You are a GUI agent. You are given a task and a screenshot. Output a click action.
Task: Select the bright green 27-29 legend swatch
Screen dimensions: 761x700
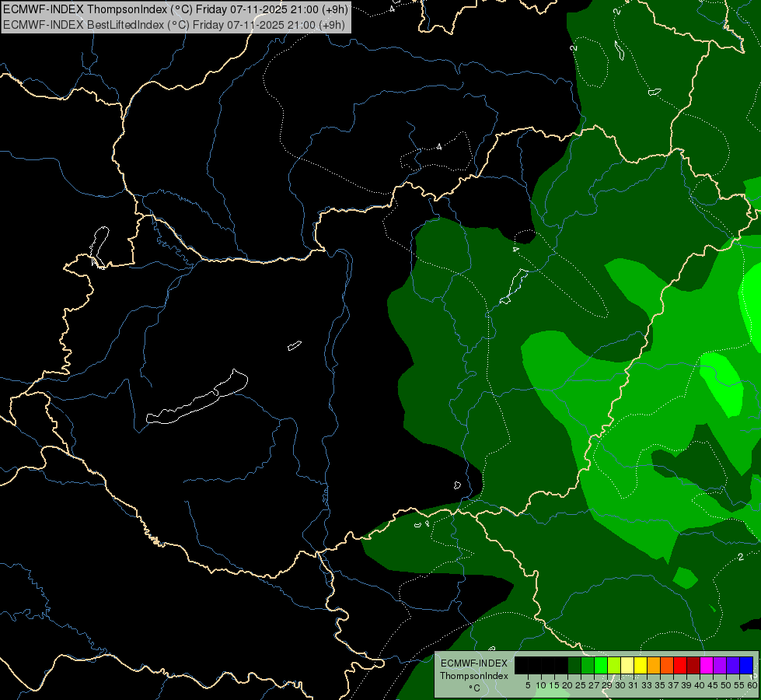click(601, 665)
